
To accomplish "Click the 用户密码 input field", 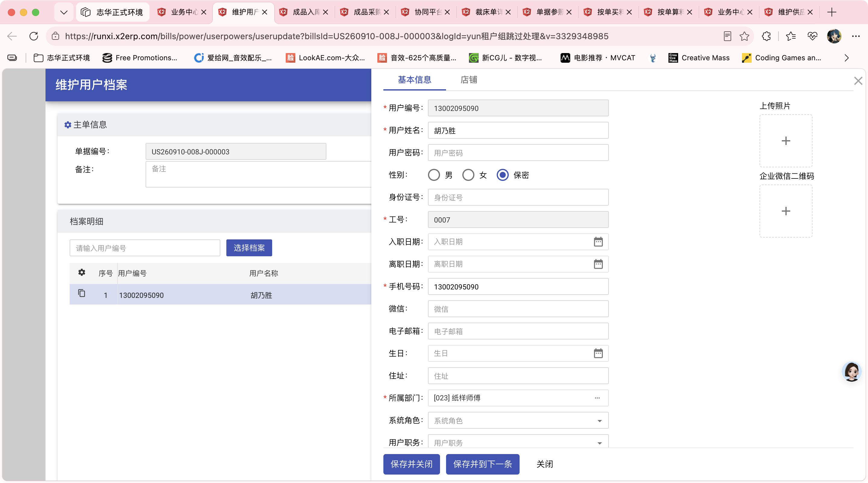I will (x=518, y=153).
